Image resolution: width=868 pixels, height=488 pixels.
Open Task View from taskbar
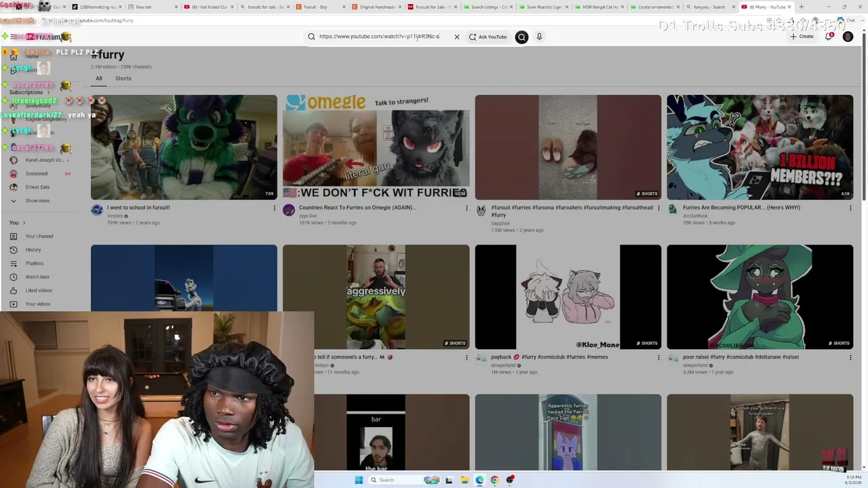pos(449,480)
